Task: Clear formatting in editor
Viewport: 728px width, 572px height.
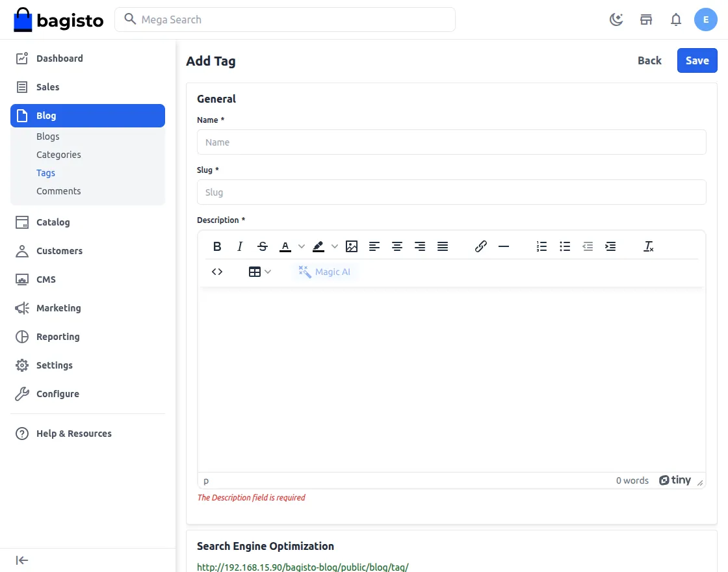Action: (648, 246)
